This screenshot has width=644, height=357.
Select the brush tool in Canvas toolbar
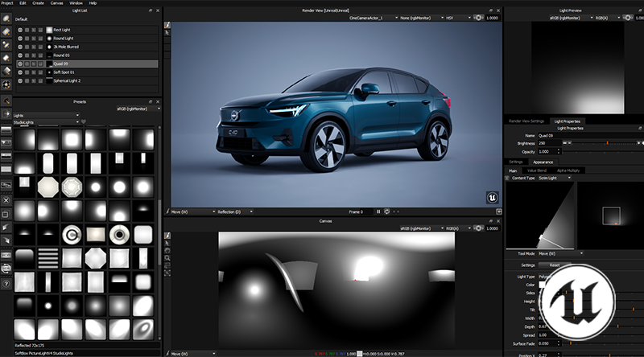(x=167, y=236)
